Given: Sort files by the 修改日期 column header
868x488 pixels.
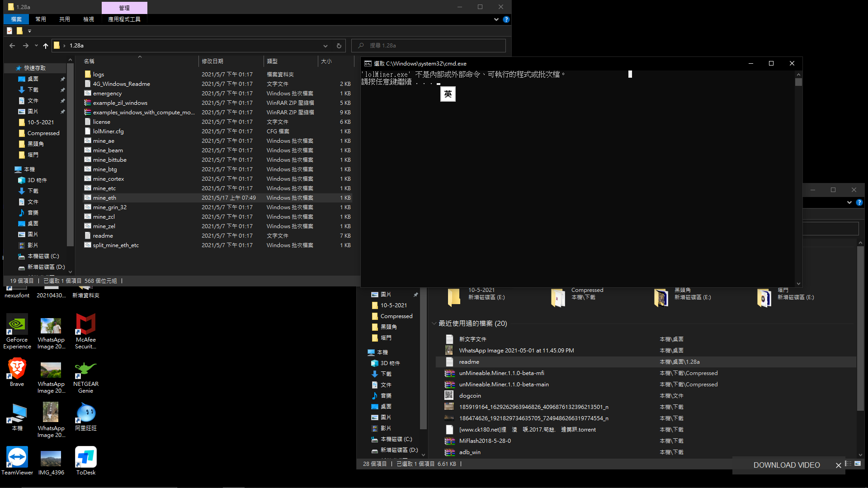Looking at the screenshot, I should (231, 61).
